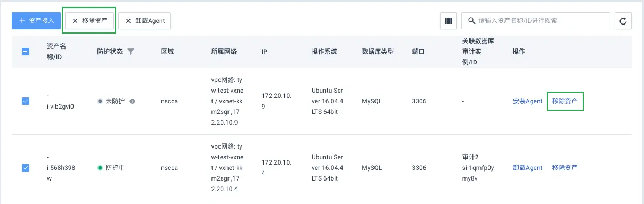Viewport: 644px width, 204px height.
Task: Toggle the select-all header checkbox
Action: tap(26, 52)
